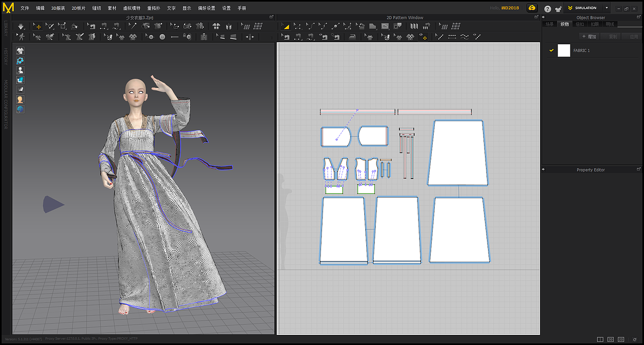Click the IND2018 username link
Image resolution: width=644 pixels, height=345 pixels.
510,8
